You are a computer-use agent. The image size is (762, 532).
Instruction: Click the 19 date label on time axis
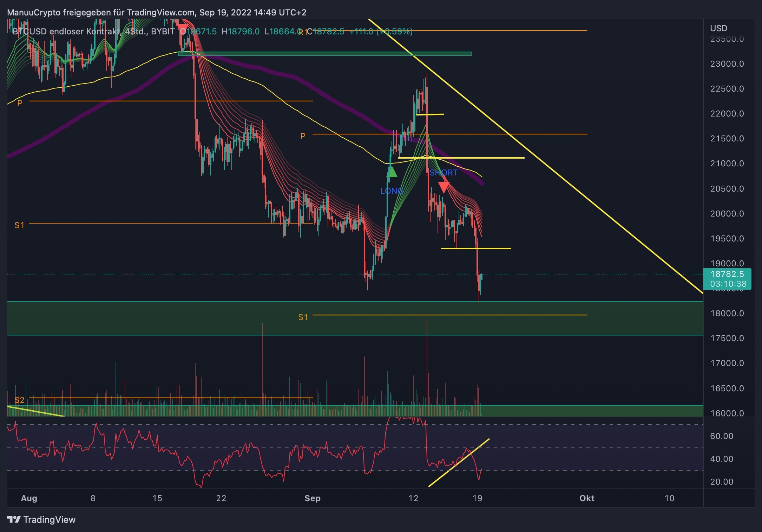tap(477, 498)
